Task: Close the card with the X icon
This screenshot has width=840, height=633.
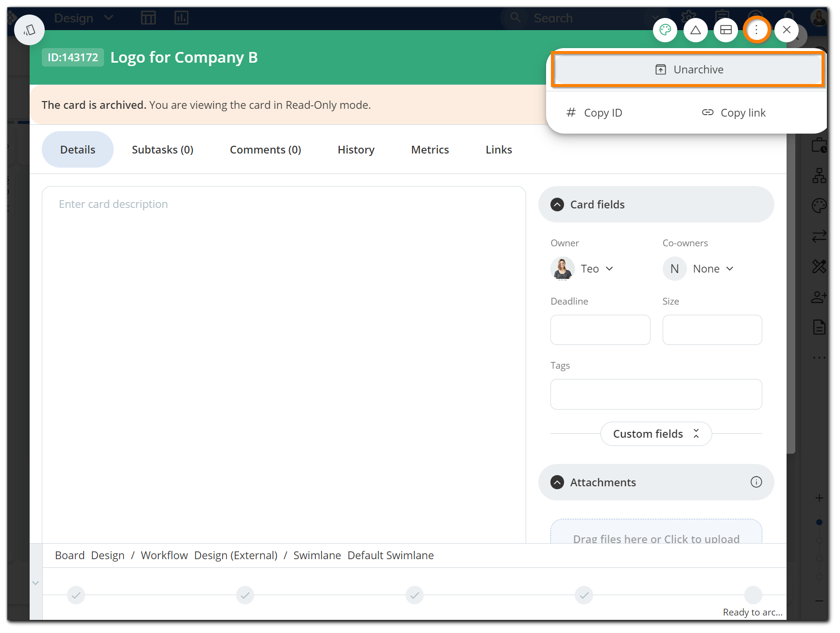Action: click(x=787, y=30)
